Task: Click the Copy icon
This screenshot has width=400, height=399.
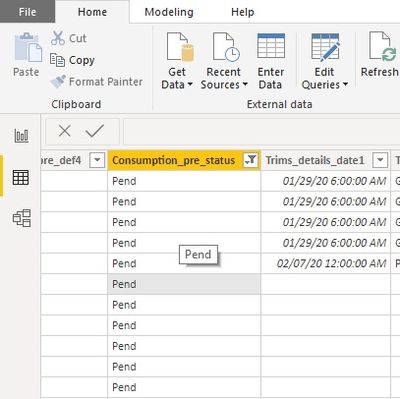Action: pyautogui.click(x=57, y=60)
